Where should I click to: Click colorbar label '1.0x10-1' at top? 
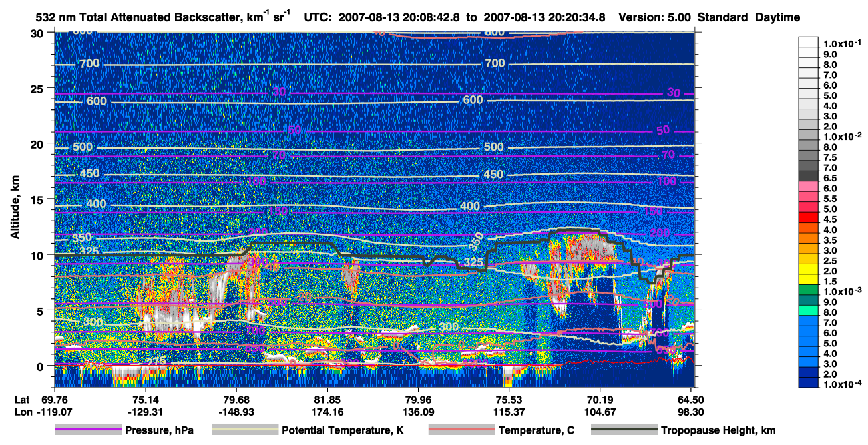pos(843,44)
